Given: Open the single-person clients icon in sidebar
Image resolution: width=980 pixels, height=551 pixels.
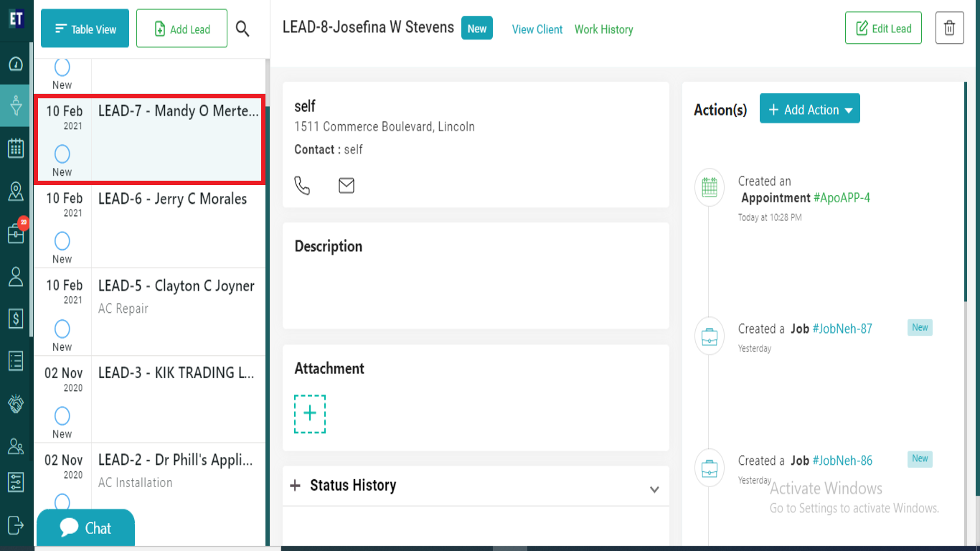Looking at the screenshot, I should (x=16, y=275).
